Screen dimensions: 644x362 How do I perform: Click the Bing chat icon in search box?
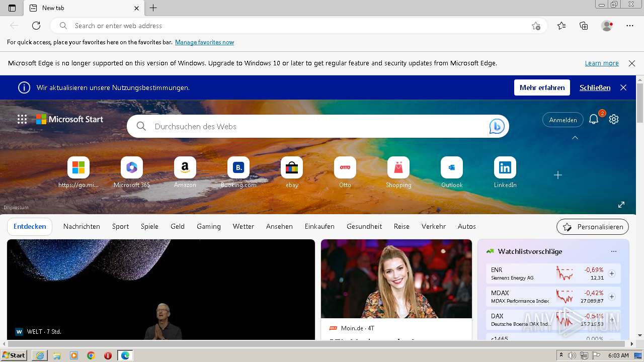[497, 127]
